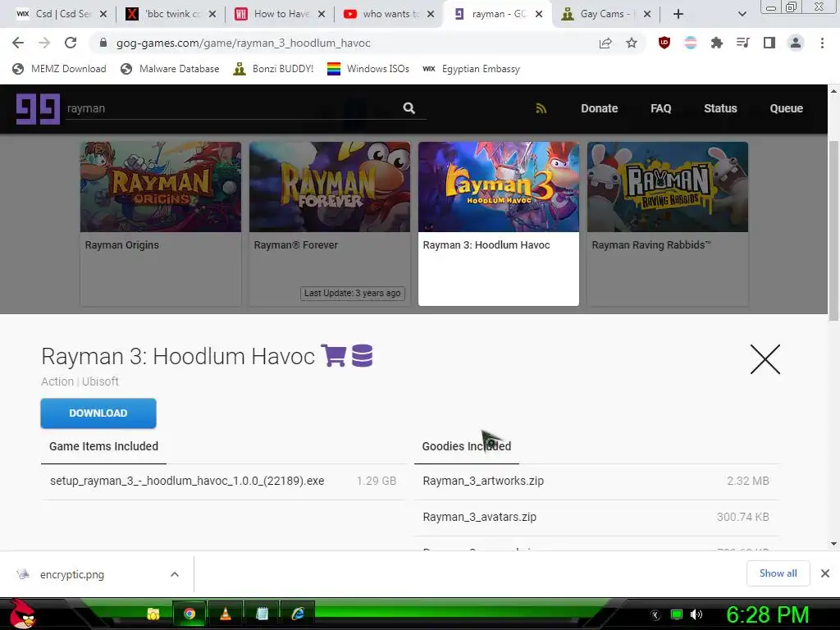840x630 pixels.
Task: Click the speaker volume tray icon
Action: tap(696, 614)
